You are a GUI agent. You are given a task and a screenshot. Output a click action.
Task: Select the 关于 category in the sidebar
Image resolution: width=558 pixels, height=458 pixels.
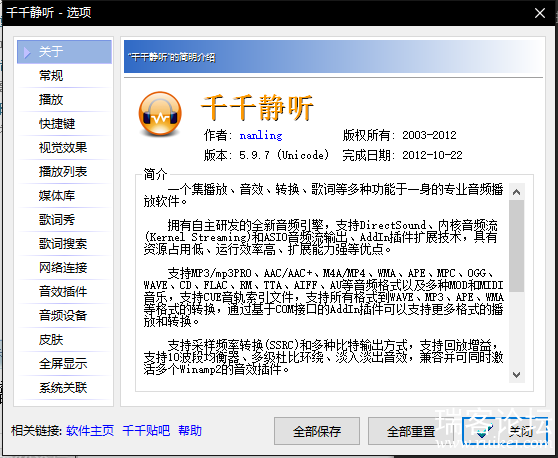click(x=64, y=52)
